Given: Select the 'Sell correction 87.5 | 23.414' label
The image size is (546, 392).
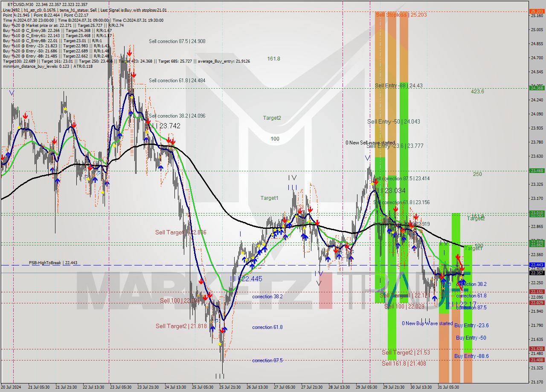Looking at the screenshot, I should pos(401,179).
